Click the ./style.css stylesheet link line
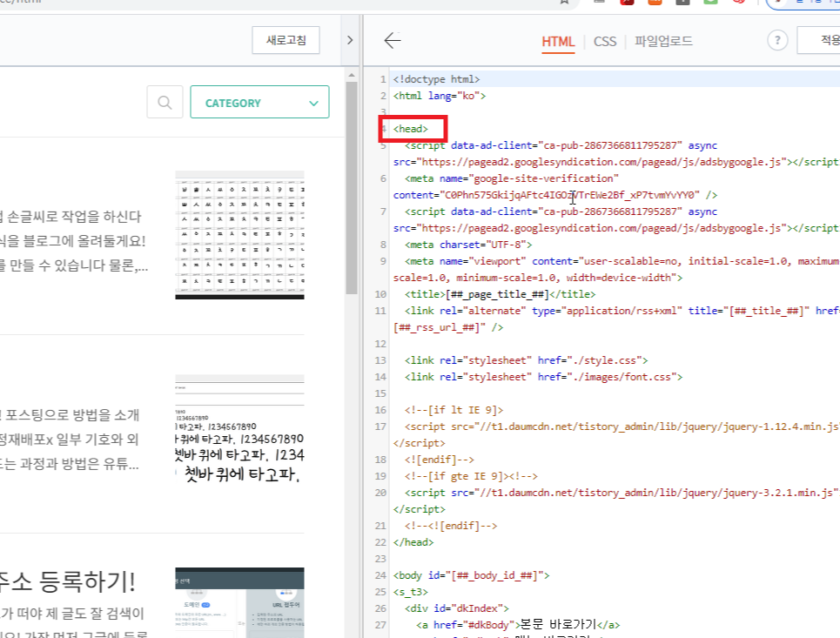Viewport: 840px width, 638px height. pos(526,360)
